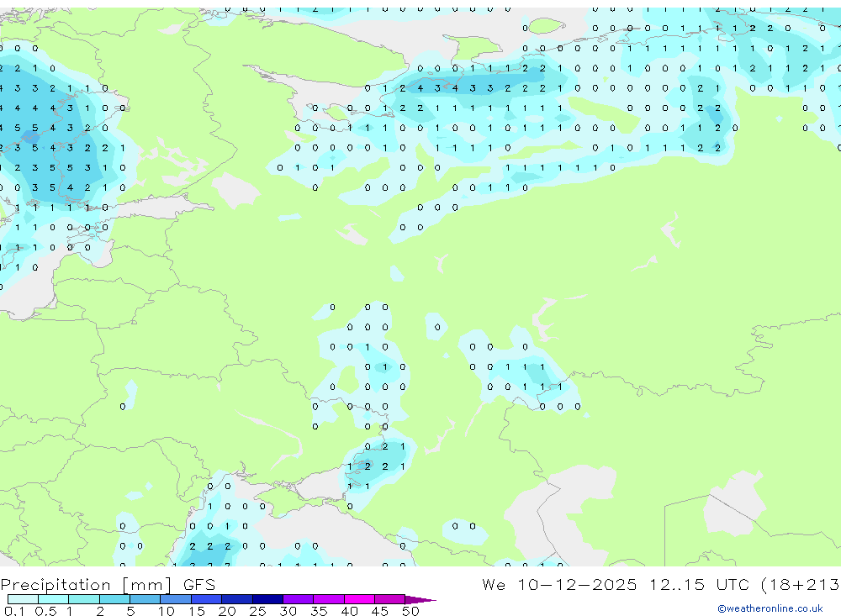Click the 0.5 legend scale label
The image size is (841, 616).
(45, 611)
